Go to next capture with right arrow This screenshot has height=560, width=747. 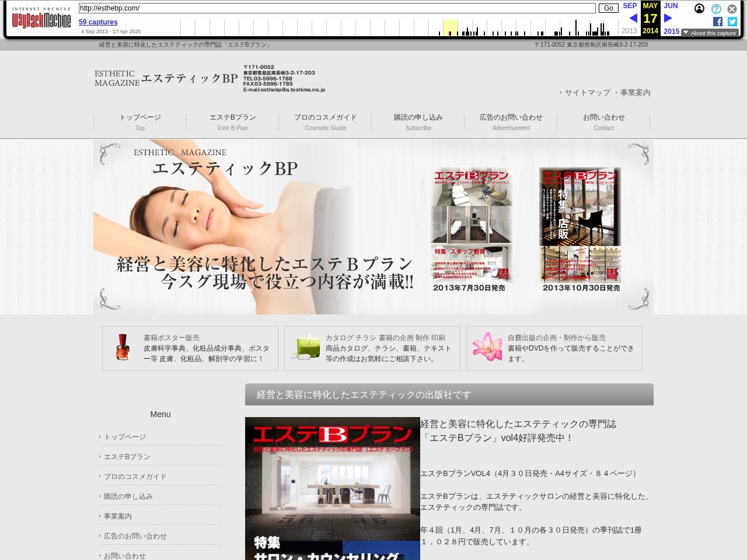coord(668,19)
